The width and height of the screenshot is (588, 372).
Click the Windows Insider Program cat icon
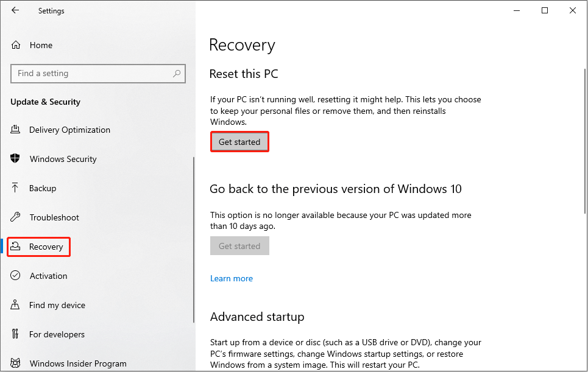click(15, 363)
